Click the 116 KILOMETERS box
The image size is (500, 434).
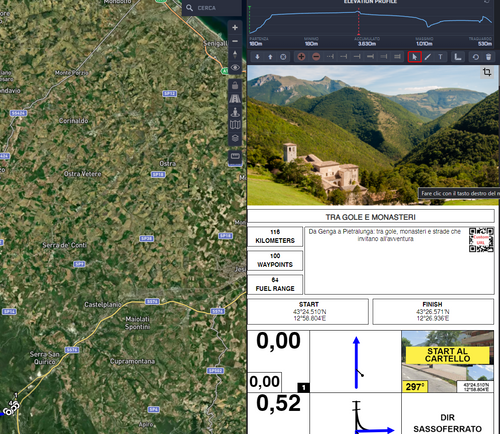pyautogui.click(x=275, y=236)
